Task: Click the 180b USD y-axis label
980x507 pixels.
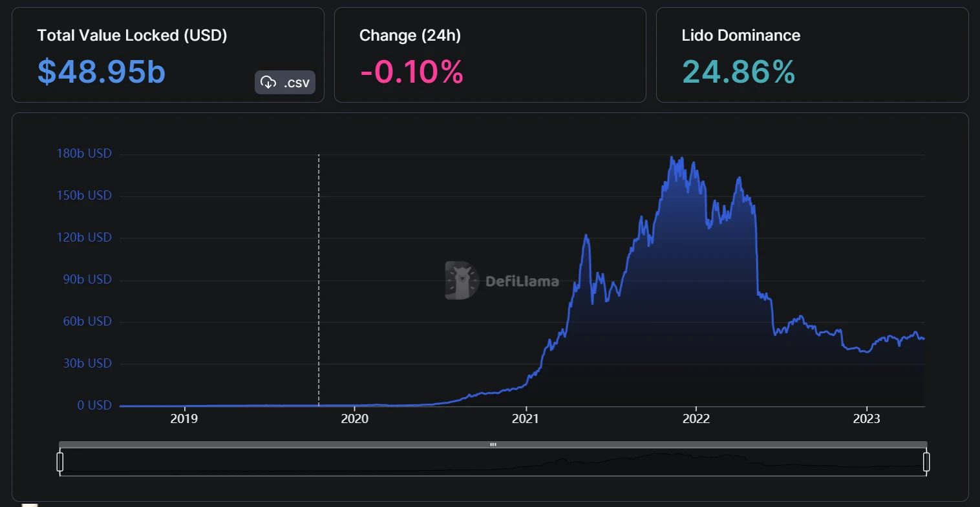Action: 84,154
